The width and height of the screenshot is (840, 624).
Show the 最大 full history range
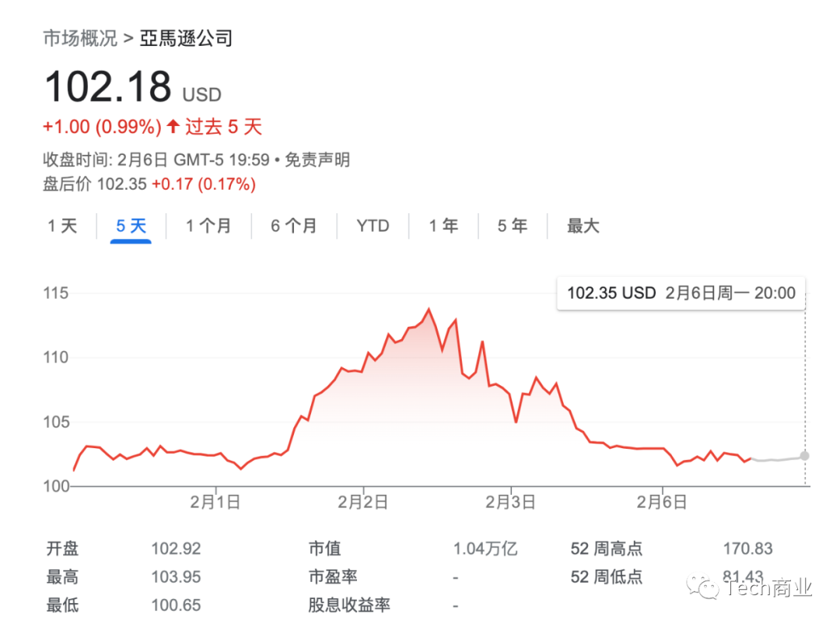583,226
